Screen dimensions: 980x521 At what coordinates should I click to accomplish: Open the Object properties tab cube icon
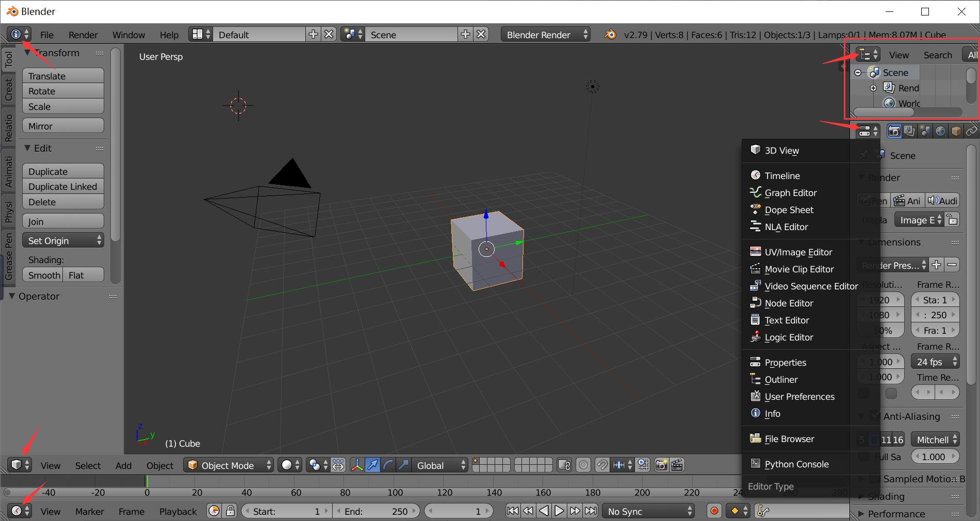[x=956, y=131]
